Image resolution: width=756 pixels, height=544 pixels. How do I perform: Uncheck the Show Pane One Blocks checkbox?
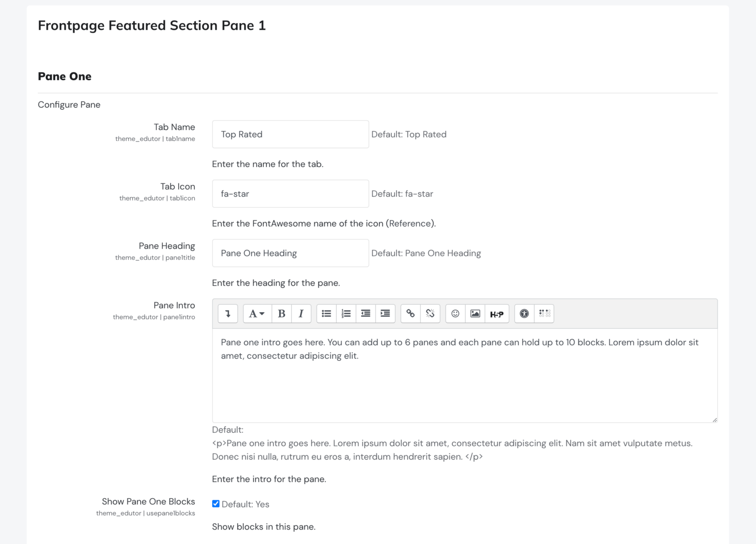click(216, 504)
